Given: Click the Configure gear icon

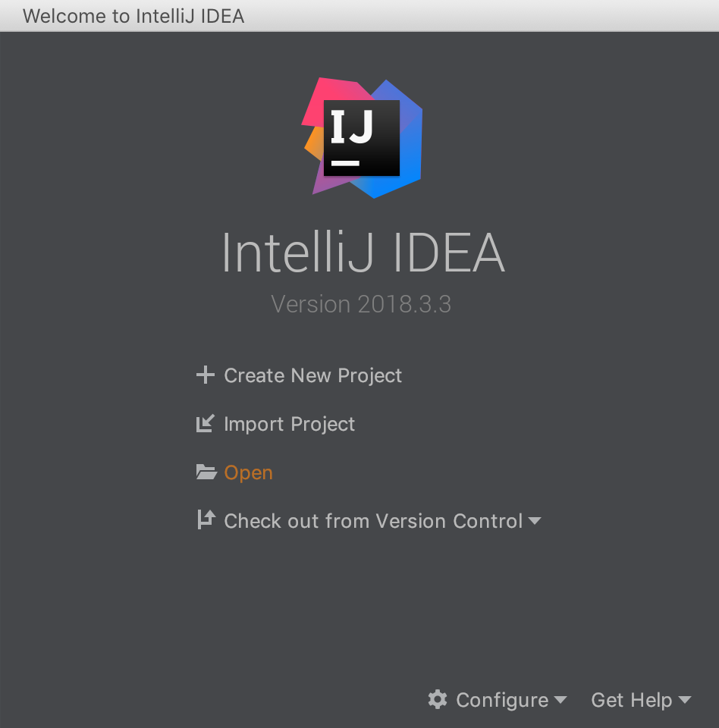Looking at the screenshot, I should (438, 699).
